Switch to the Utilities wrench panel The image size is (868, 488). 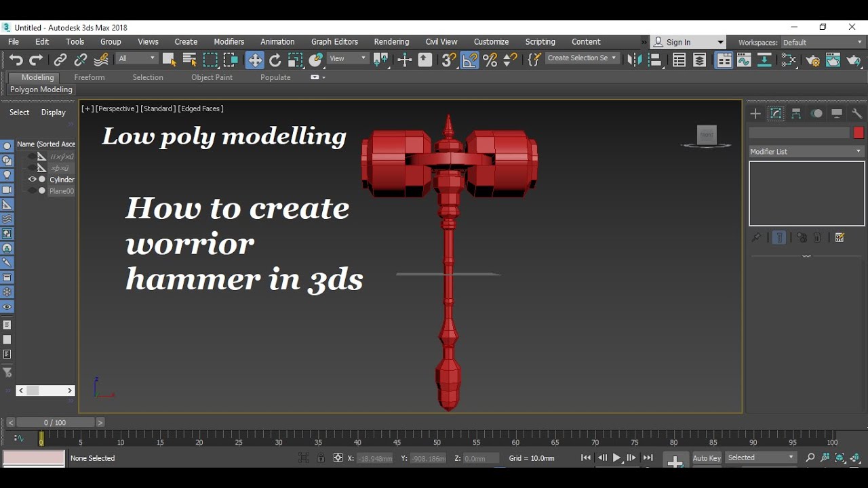[x=857, y=114]
